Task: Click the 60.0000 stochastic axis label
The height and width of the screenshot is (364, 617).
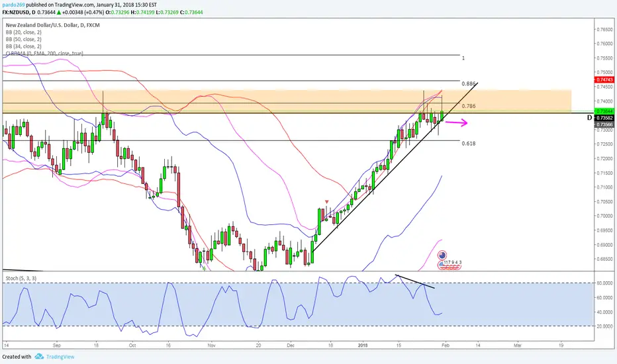Action: [x=604, y=298]
